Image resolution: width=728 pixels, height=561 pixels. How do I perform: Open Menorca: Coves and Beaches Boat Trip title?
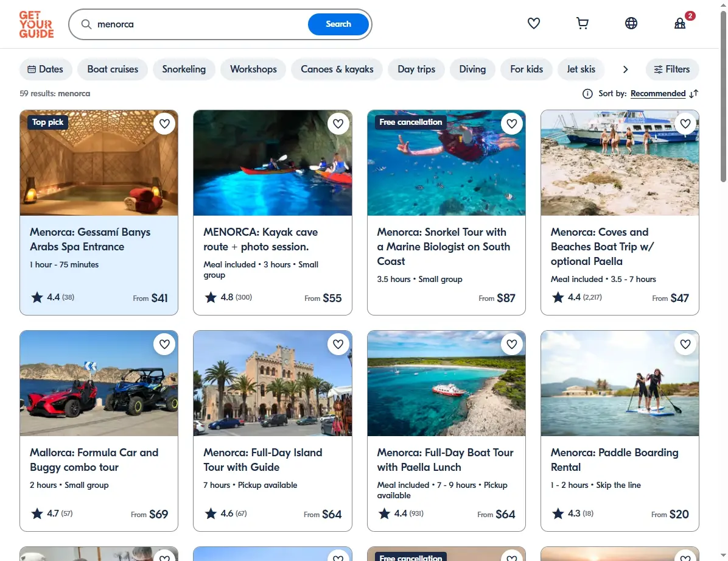(602, 246)
